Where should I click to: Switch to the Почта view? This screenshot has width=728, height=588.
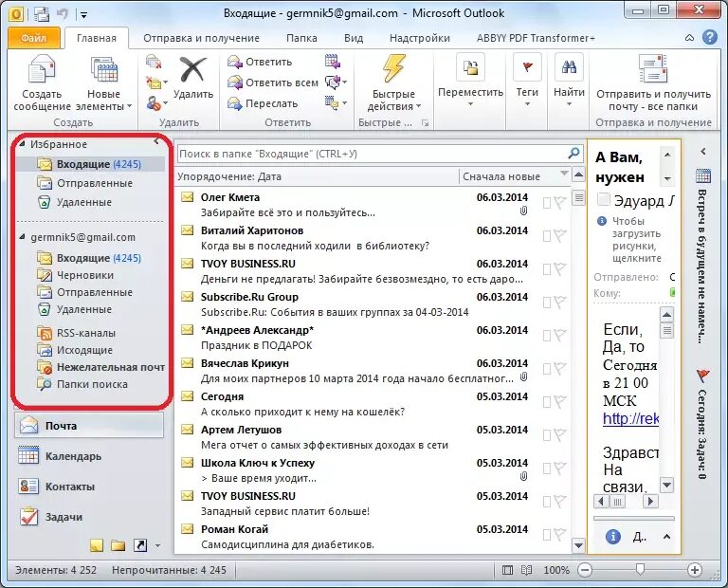point(89,426)
